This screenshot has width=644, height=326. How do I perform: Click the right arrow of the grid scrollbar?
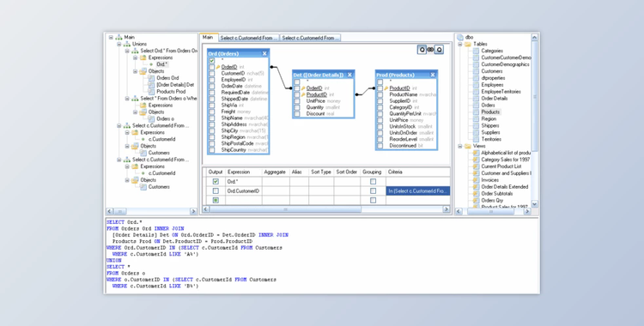[x=446, y=209]
